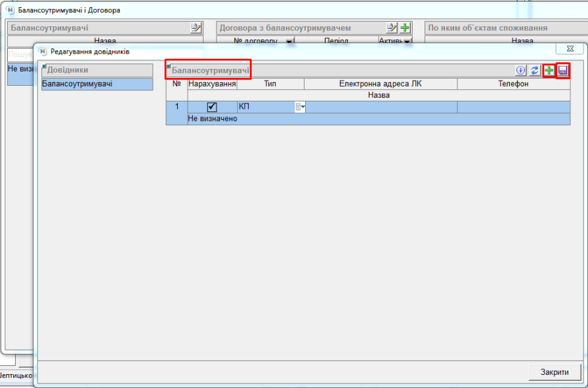The image size is (588, 388).
Task: Click the Телефон cell in row 1
Action: (514, 107)
